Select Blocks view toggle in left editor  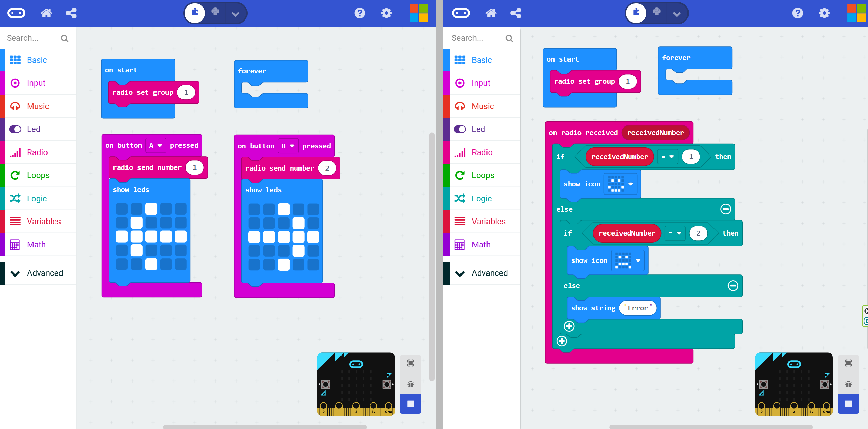[x=195, y=13]
